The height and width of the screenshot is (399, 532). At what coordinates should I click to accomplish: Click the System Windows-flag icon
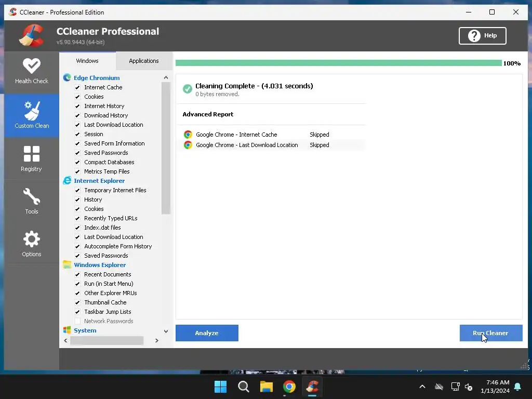[x=67, y=330]
